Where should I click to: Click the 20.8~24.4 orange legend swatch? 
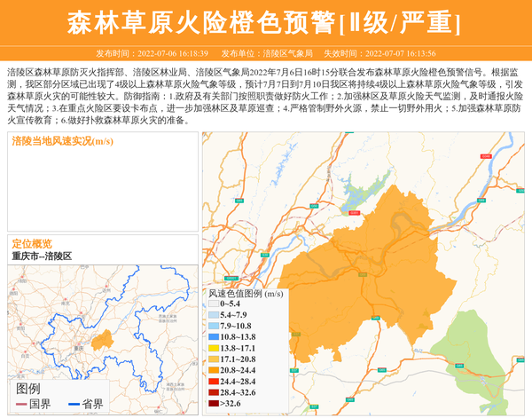213,370
